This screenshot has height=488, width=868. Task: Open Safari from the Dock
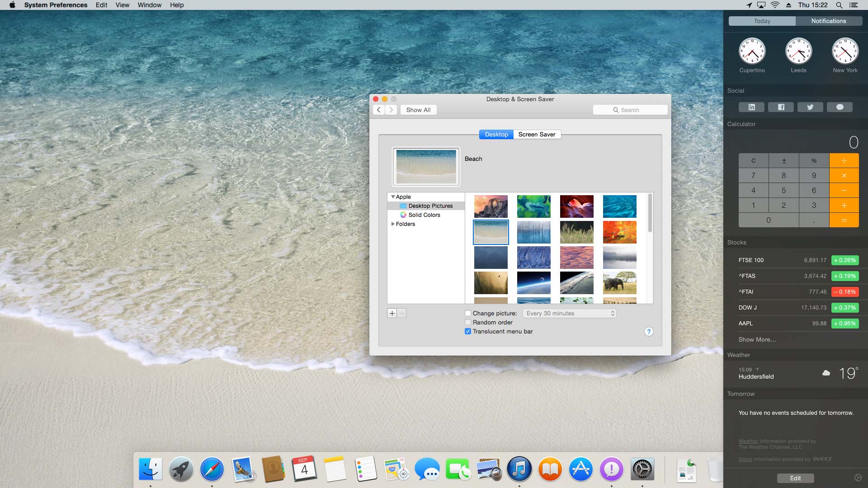(212, 469)
